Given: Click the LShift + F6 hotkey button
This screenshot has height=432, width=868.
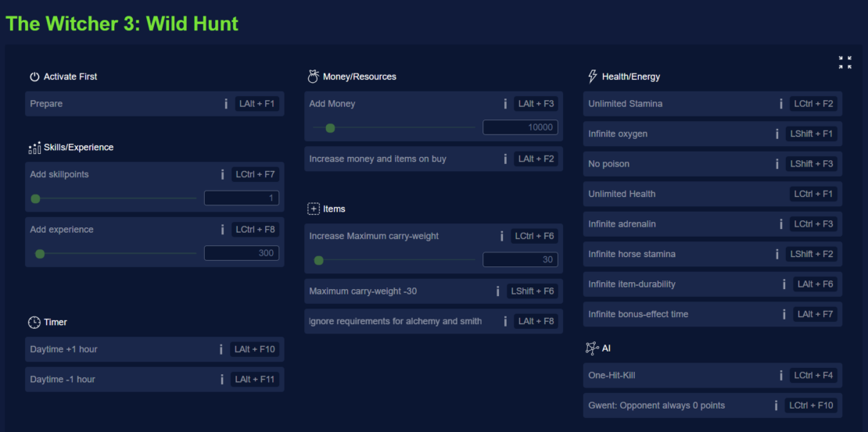Looking at the screenshot, I should pos(533,291).
